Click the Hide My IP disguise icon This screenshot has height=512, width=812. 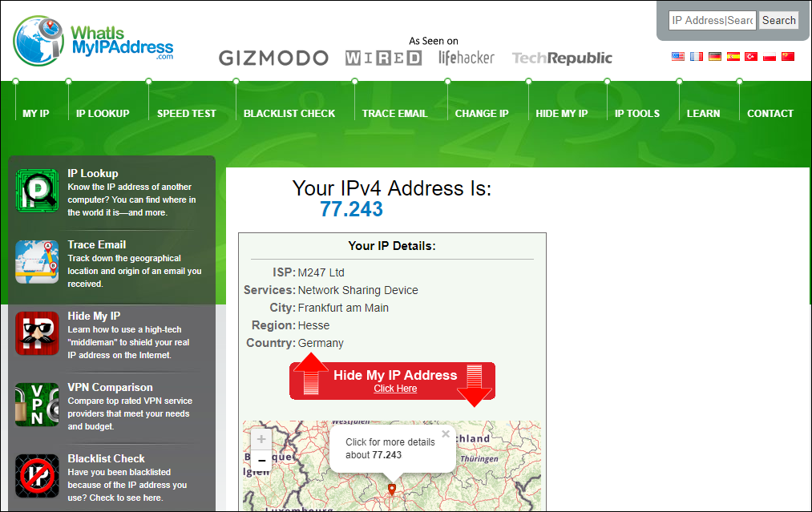click(x=38, y=333)
